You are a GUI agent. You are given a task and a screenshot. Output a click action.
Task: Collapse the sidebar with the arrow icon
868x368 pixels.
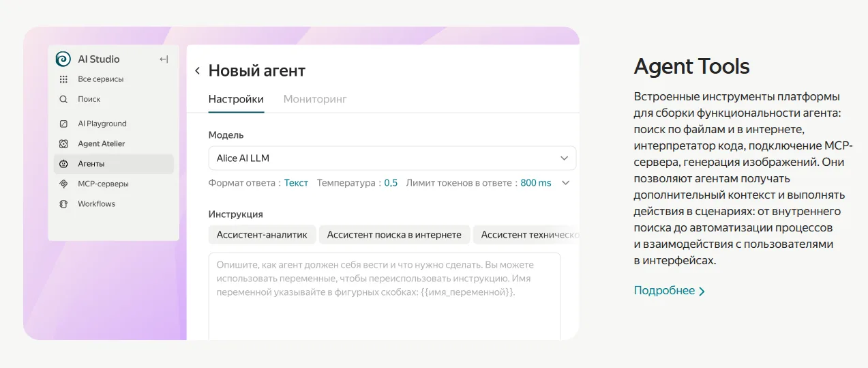click(x=164, y=59)
